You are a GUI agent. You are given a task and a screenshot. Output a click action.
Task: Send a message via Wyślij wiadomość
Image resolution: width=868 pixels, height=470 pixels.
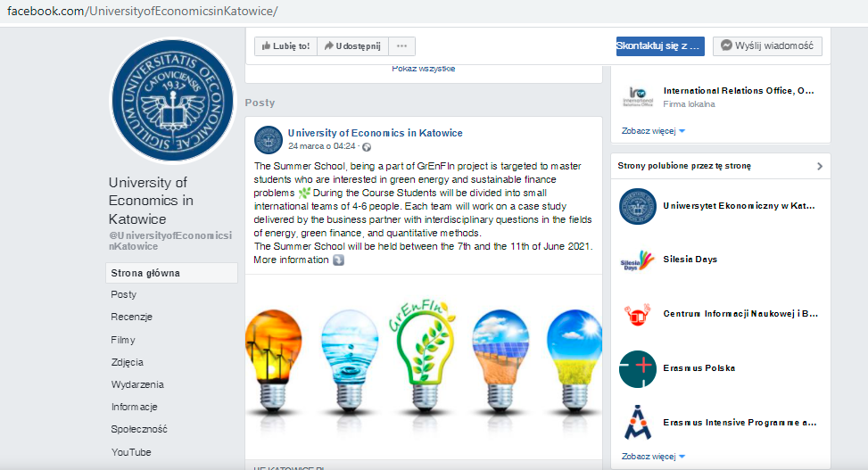click(767, 46)
